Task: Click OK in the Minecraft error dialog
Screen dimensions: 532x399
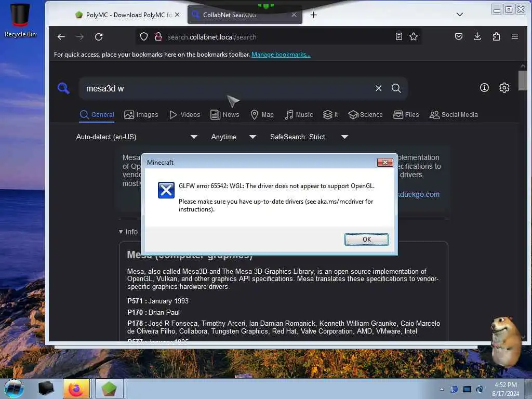Action: [x=366, y=239]
